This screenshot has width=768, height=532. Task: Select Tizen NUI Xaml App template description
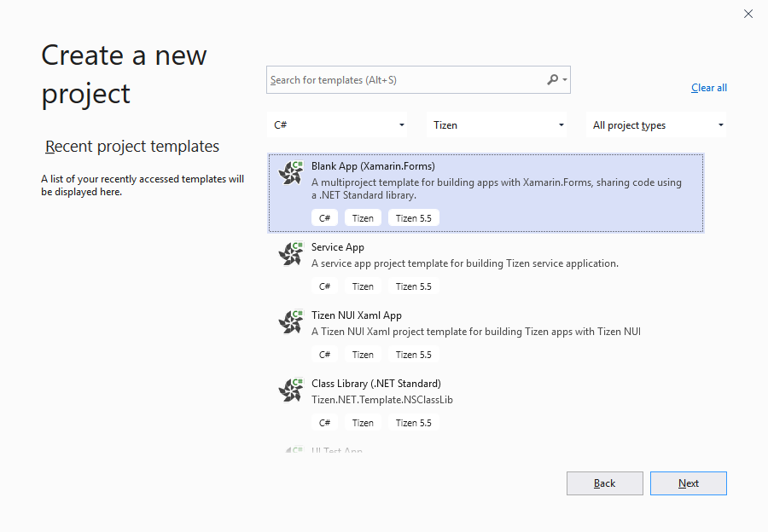tap(475, 332)
